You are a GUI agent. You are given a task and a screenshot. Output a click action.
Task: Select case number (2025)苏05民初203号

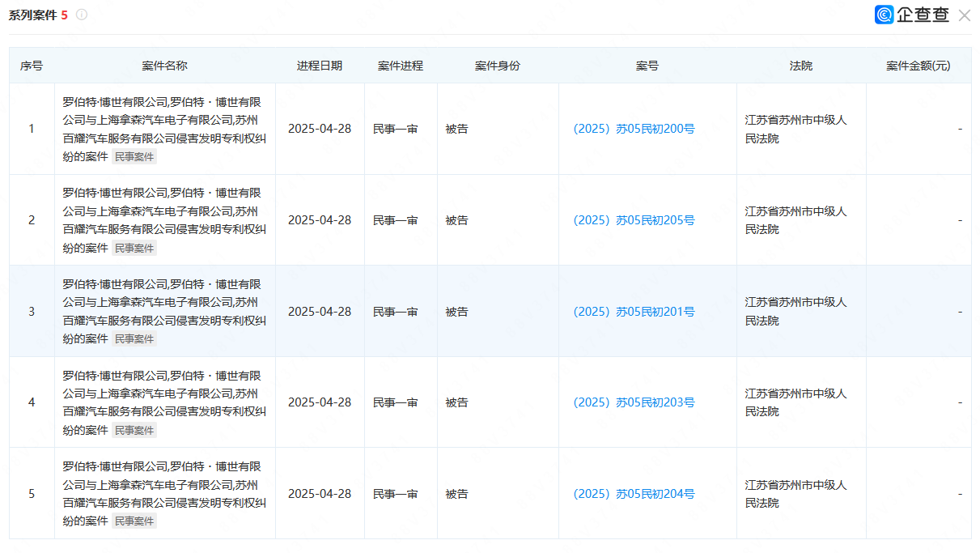[x=634, y=402]
